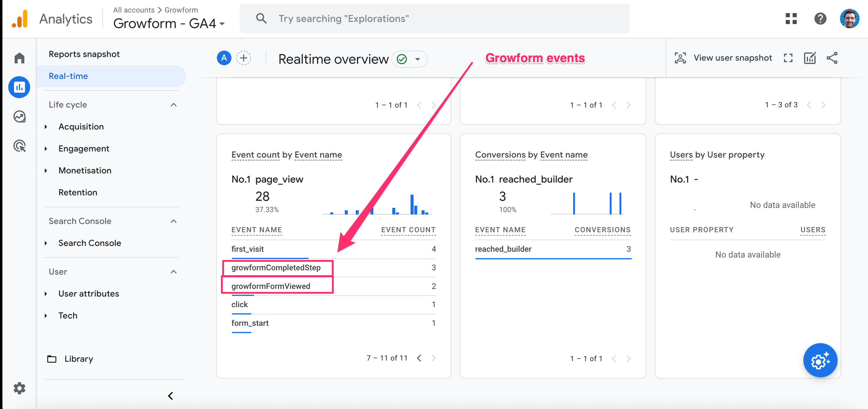Click the USER PROPERTY column header

tap(701, 230)
